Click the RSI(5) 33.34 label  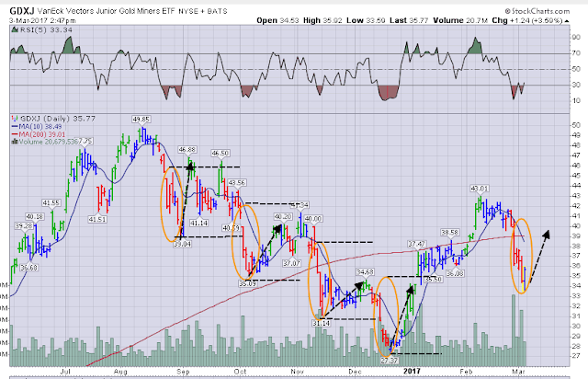46,29
